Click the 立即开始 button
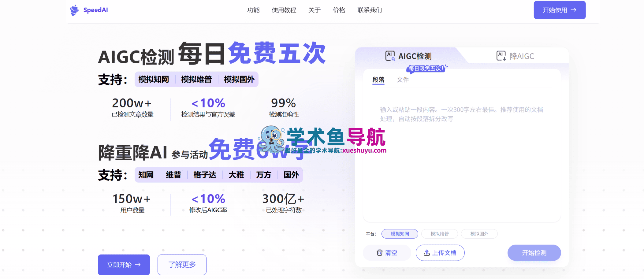Image resolution: width=644 pixels, height=279 pixels. [x=124, y=265]
